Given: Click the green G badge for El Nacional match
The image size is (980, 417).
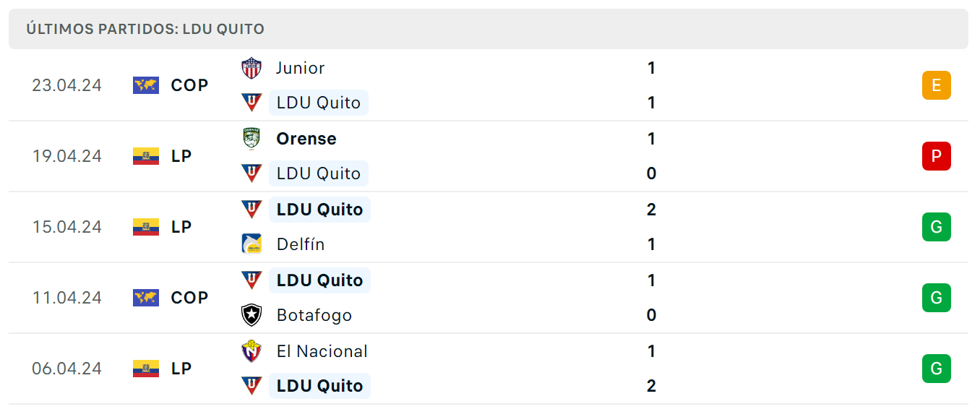Looking at the screenshot, I should pyautogui.click(x=936, y=369).
